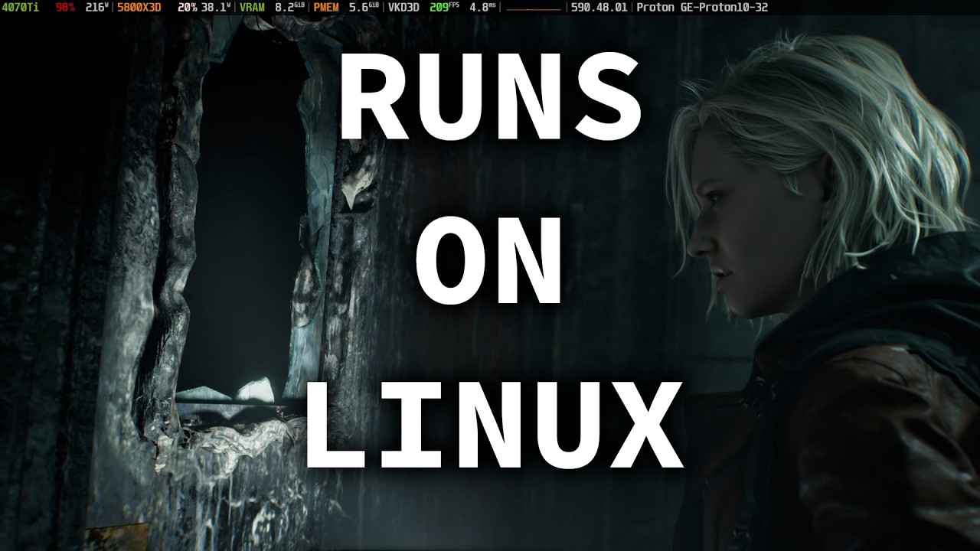Image resolution: width=980 pixels, height=551 pixels.
Task: Click the 98% GPU usage value
Action: (x=65, y=8)
